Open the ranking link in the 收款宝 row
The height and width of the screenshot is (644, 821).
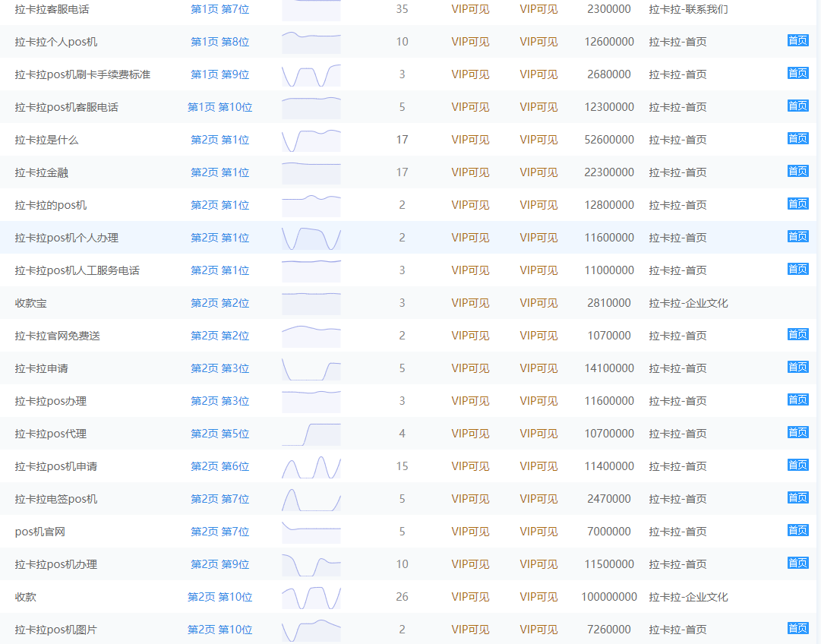(x=220, y=303)
